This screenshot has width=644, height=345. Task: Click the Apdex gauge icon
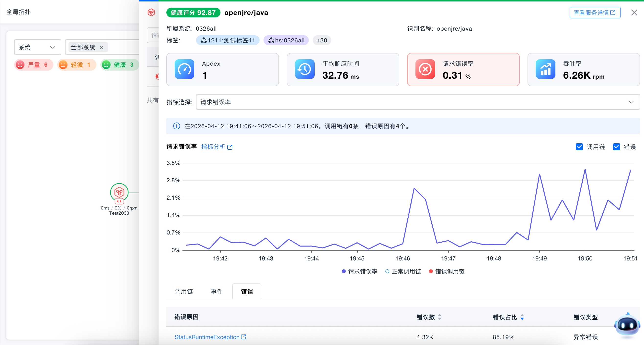184,69
